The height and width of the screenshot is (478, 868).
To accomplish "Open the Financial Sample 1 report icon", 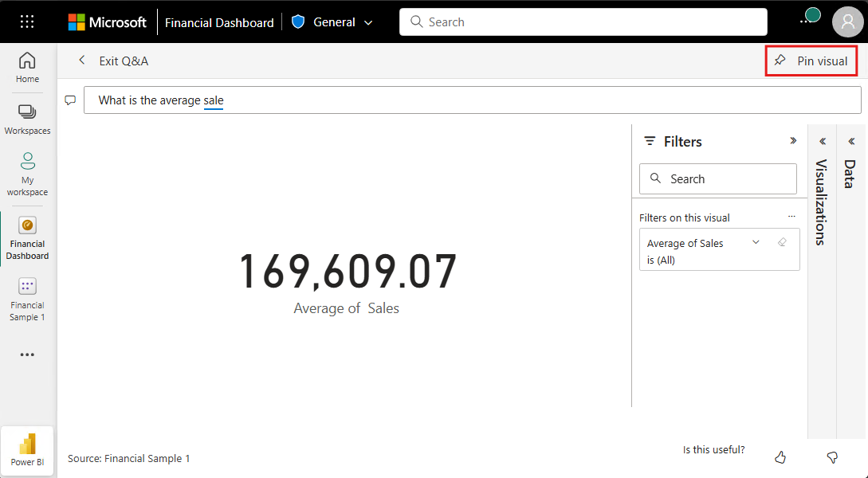I will coord(26,292).
